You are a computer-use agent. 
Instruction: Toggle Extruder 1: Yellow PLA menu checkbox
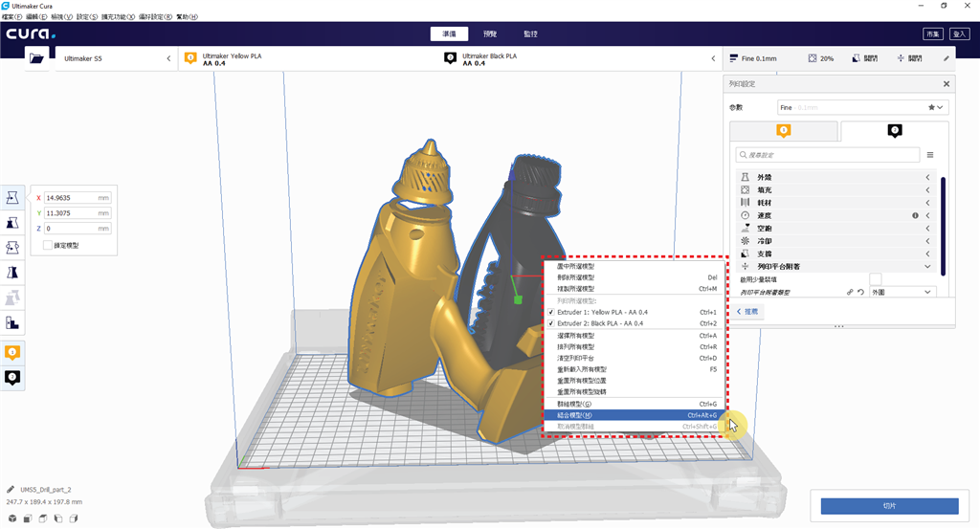550,312
